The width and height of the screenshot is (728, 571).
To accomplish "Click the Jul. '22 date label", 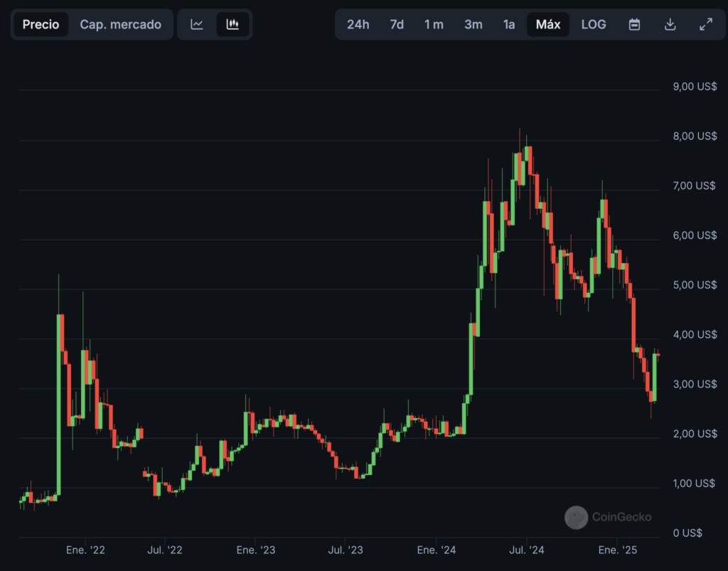I will (165, 550).
